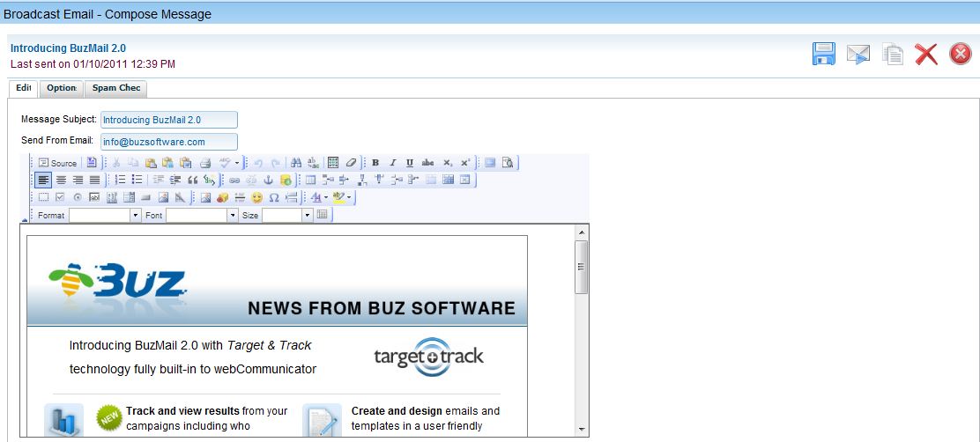Insert a table using the table icon
980x442 pixels.
310,180
